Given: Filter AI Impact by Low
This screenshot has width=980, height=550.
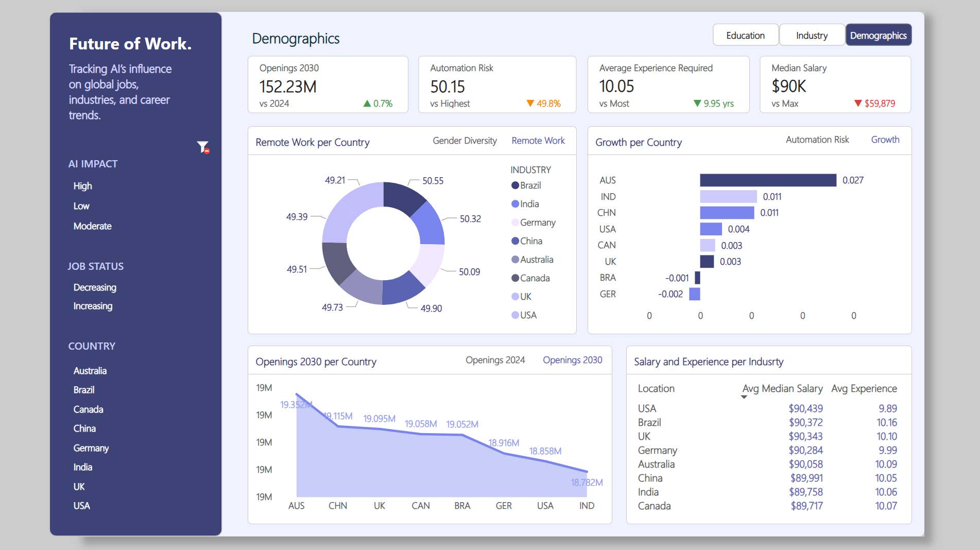Looking at the screenshot, I should point(81,206).
